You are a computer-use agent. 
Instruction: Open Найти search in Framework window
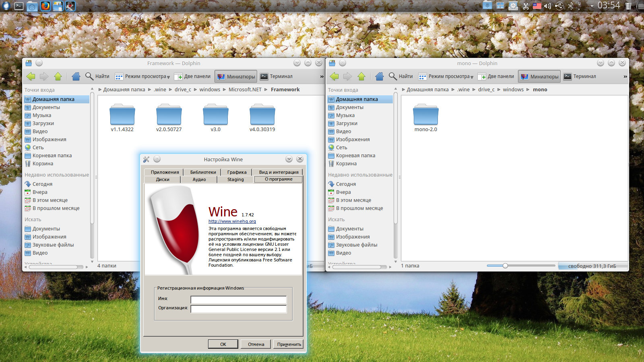[97, 76]
